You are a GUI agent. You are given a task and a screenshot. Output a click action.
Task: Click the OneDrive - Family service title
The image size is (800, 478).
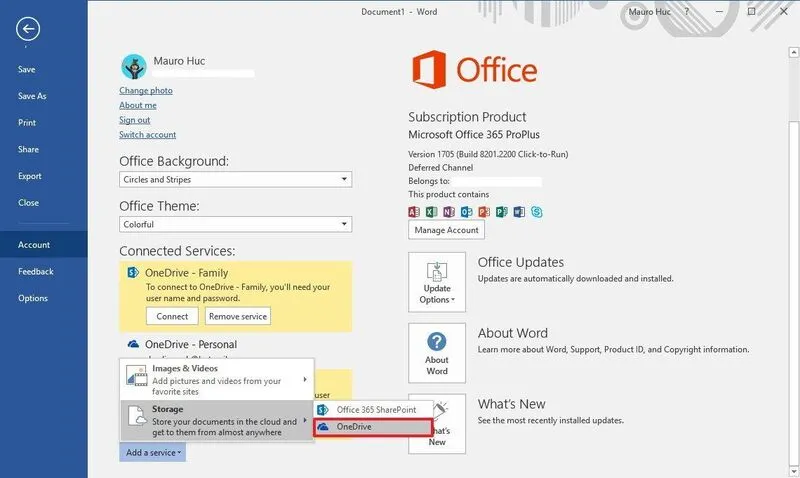coord(186,272)
